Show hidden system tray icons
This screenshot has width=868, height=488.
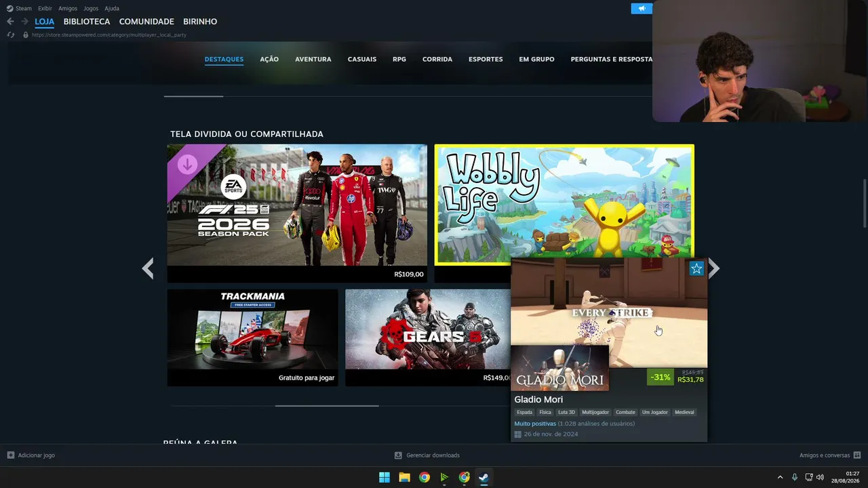pos(780,477)
